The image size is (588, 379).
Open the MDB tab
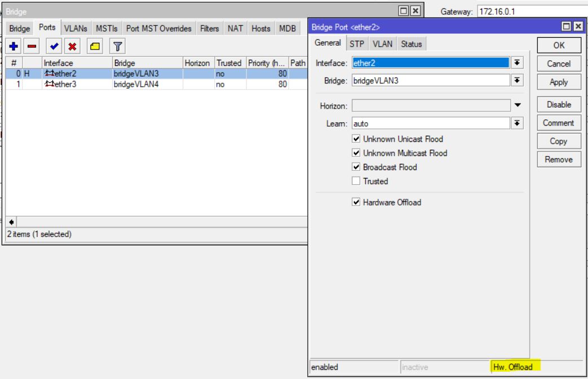(288, 29)
